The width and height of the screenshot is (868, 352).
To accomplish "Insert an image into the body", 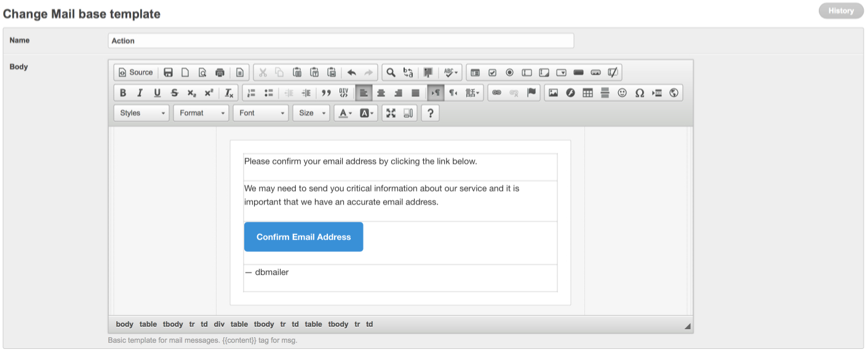I will tap(553, 93).
